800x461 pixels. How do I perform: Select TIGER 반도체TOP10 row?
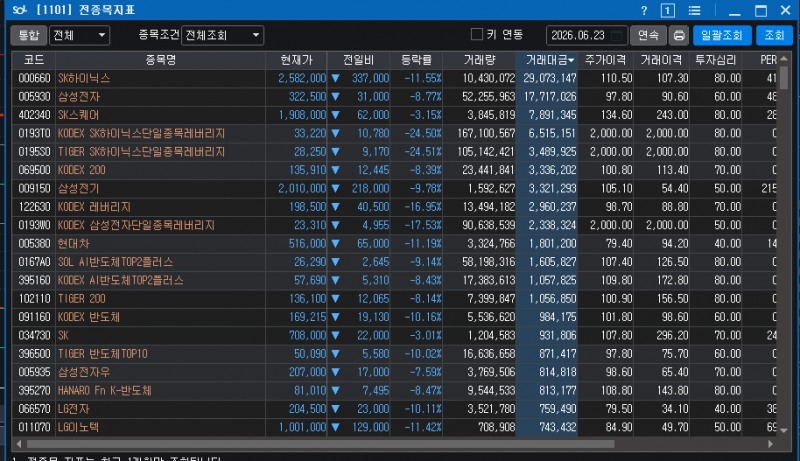[103, 354]
